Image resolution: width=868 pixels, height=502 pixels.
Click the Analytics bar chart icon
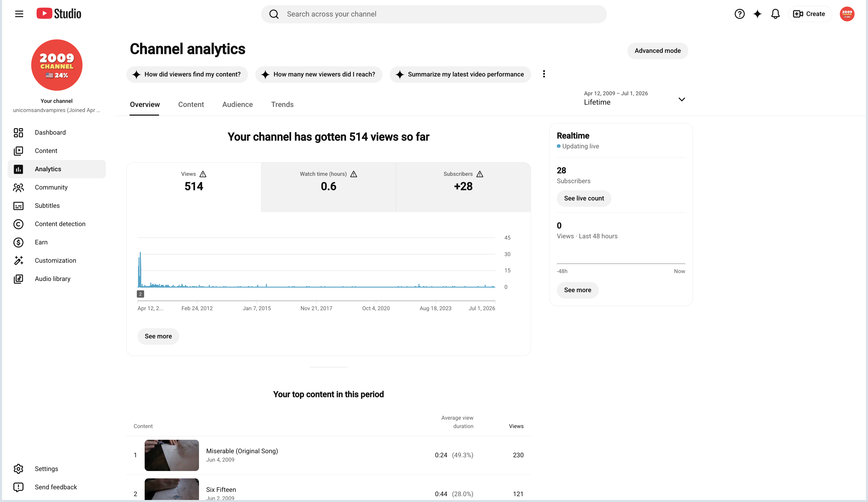(18, 169)
